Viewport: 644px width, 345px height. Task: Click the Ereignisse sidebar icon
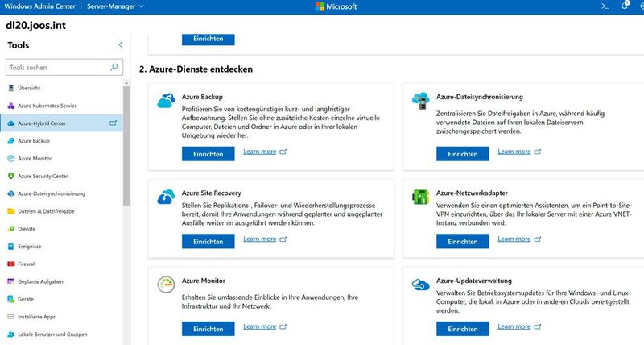point(11,247)
